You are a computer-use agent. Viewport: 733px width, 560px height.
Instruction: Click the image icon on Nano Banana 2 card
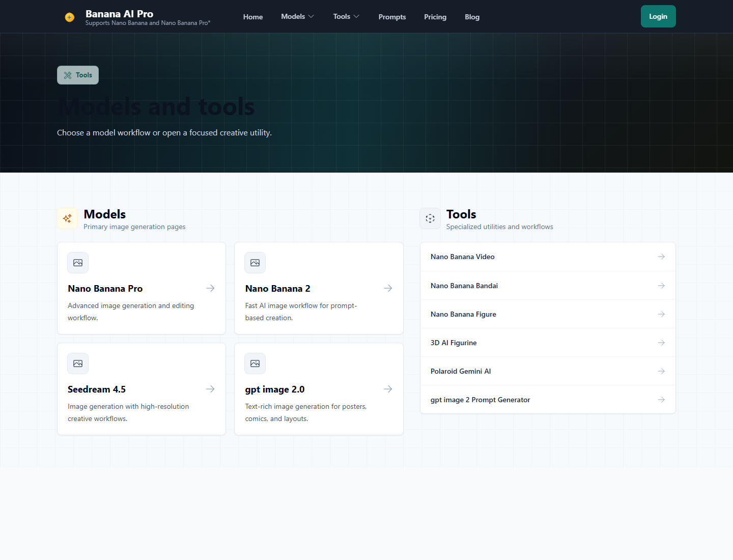pos(255,263)
